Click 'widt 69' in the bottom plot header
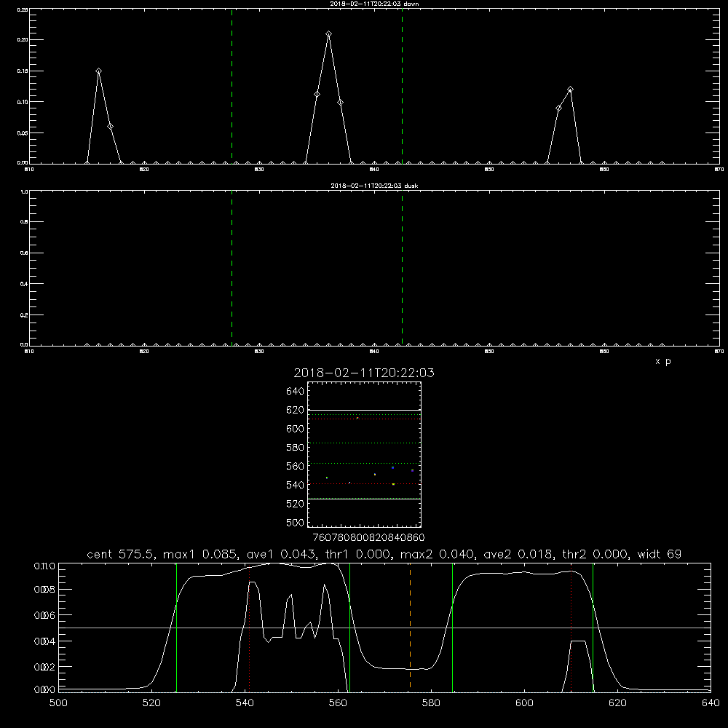 [x=660, y=554]
